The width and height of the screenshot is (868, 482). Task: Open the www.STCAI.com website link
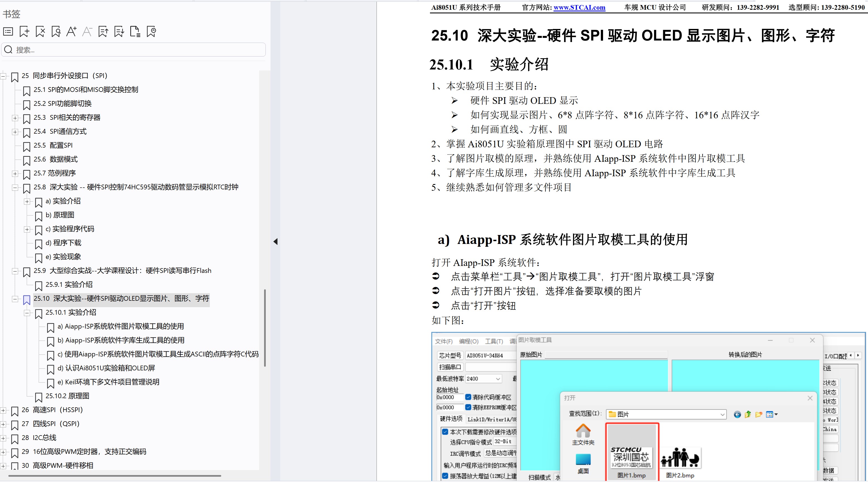579,8
